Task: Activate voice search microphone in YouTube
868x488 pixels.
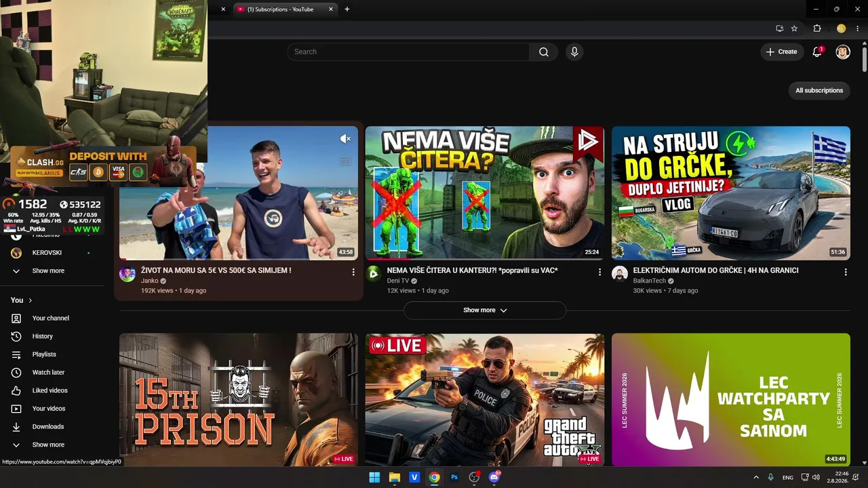Action: point(574,52)
